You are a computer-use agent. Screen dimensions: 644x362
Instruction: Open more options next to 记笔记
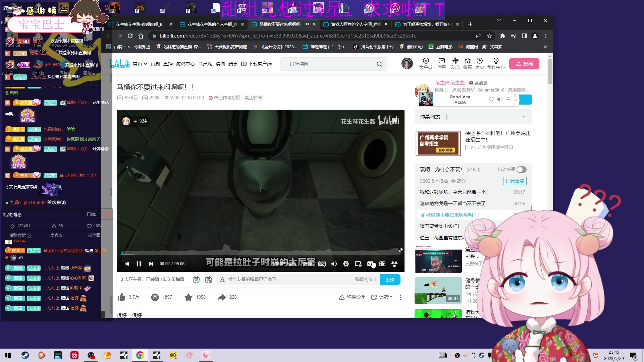coord(400,297)
